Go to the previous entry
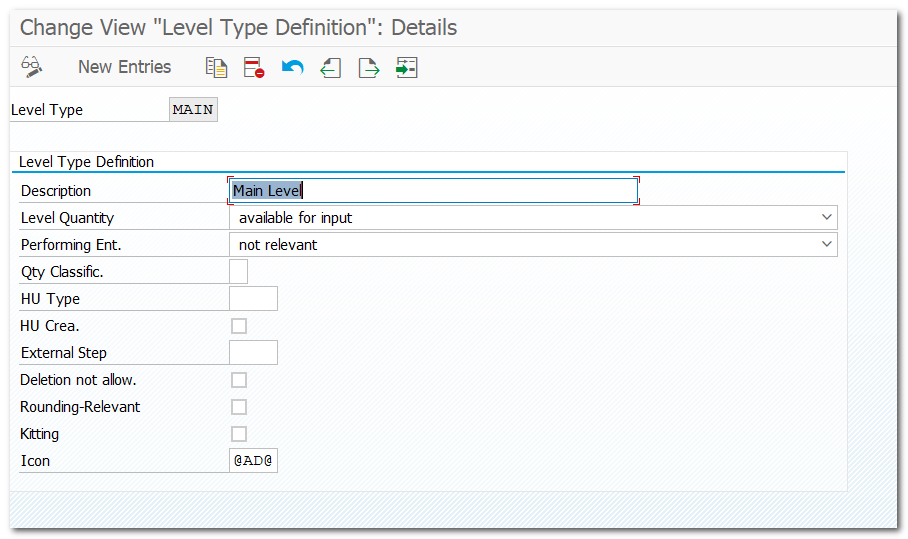 pos(330,67)
